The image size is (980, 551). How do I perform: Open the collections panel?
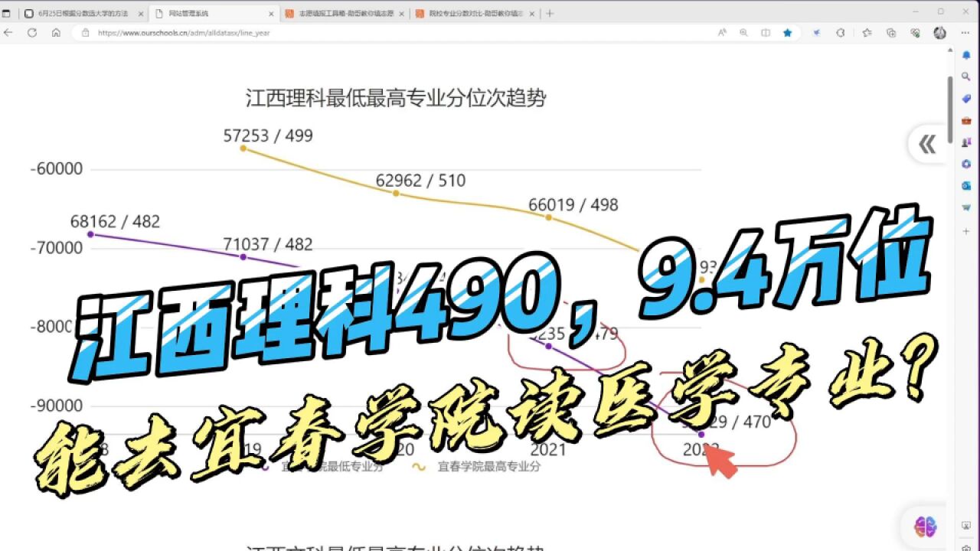click(891, 33)
